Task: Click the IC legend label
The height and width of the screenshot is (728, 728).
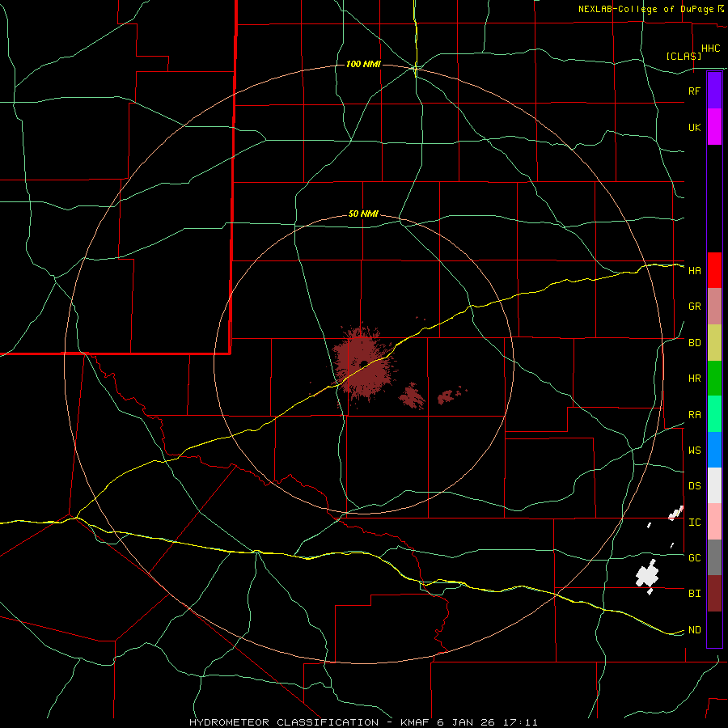Action: pos(694,523)
